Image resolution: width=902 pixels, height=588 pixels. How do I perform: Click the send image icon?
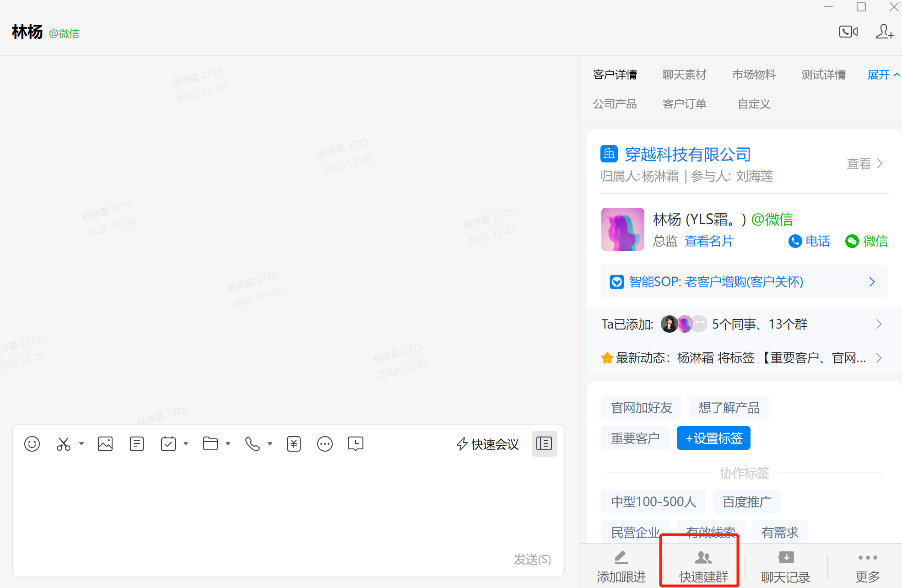pyautogui.click(x=105, y=444)
